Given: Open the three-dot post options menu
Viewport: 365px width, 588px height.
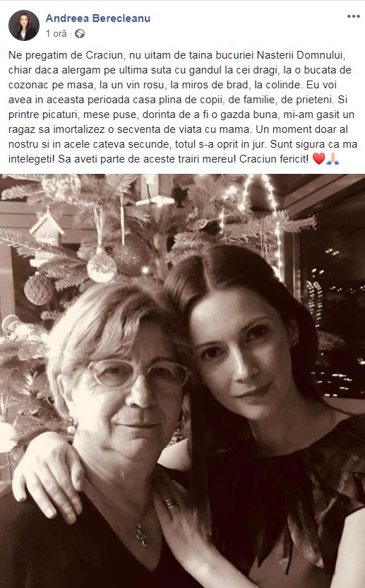Looking at the screenshot, I should tap(354, 16).
